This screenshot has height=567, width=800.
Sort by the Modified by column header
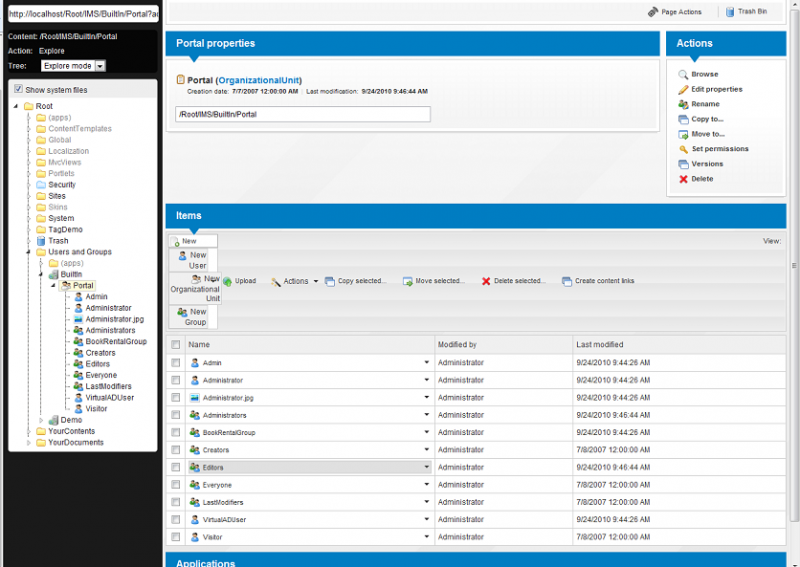point(457,344)
